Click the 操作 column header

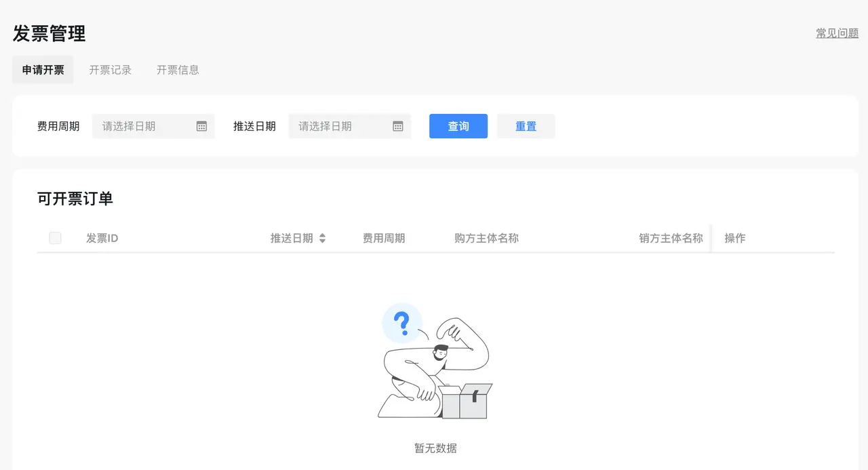[x=735, y=238]
